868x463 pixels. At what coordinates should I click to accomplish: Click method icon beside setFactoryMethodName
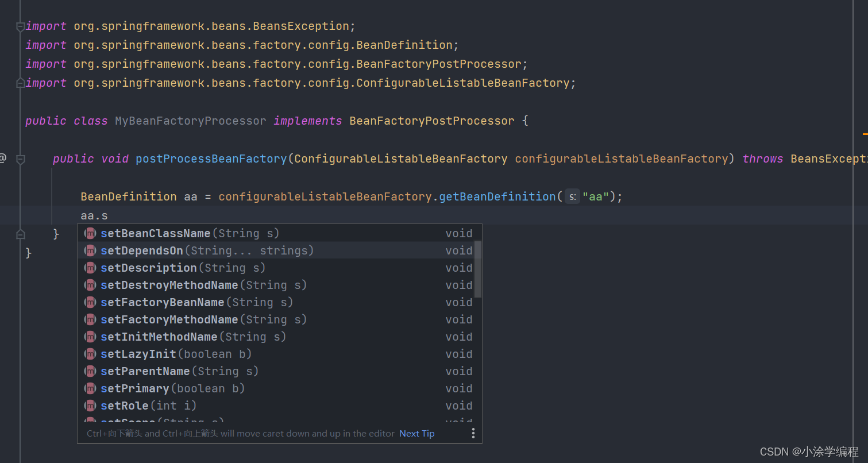click(x=90, y=319)
